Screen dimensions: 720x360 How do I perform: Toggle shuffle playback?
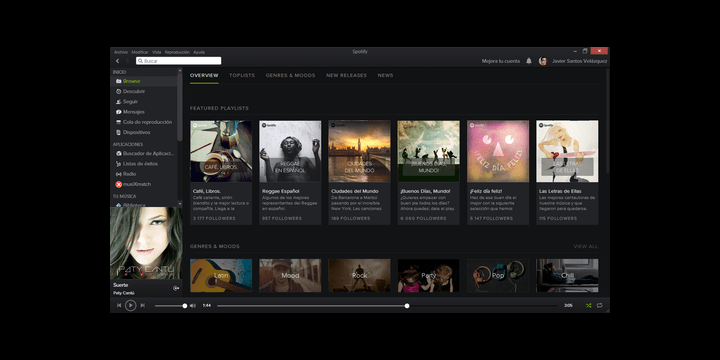point(588,305)
